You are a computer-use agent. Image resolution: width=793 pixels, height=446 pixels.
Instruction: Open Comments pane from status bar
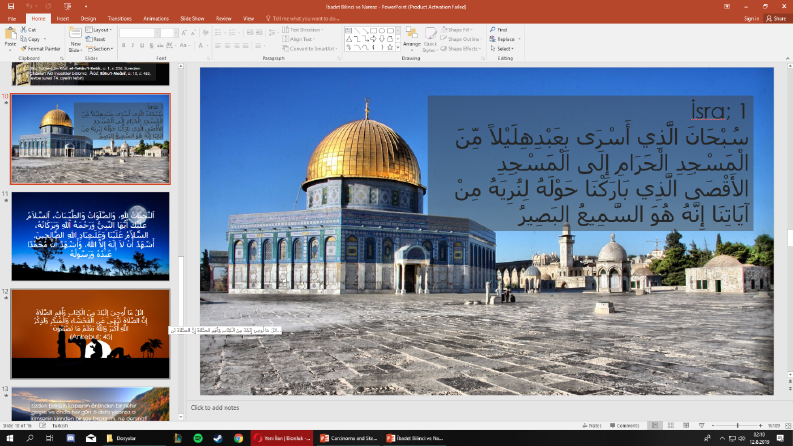[625, 425]
